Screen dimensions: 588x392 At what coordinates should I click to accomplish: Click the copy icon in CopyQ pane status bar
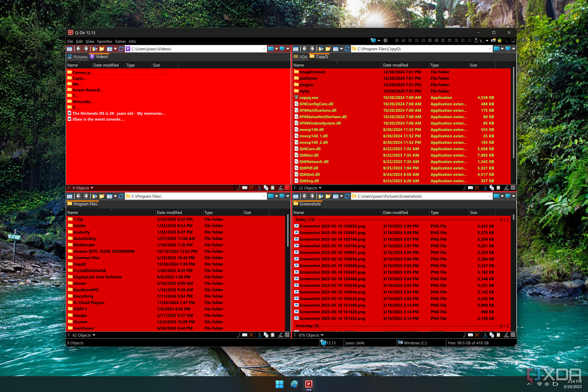pyautogui.click(x=492, y=188)
